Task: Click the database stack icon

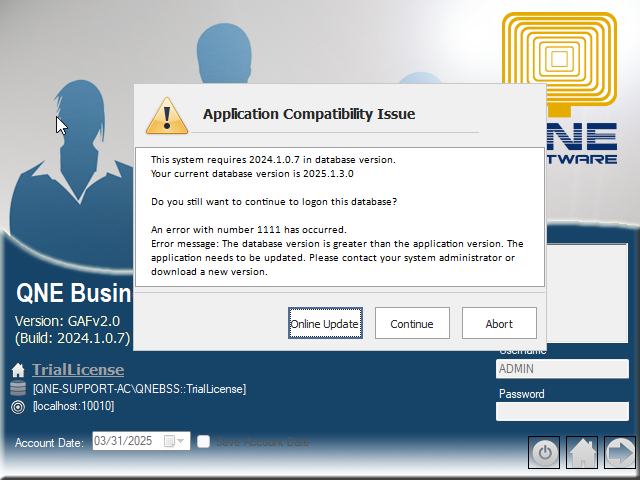Action: coord(18,388)
